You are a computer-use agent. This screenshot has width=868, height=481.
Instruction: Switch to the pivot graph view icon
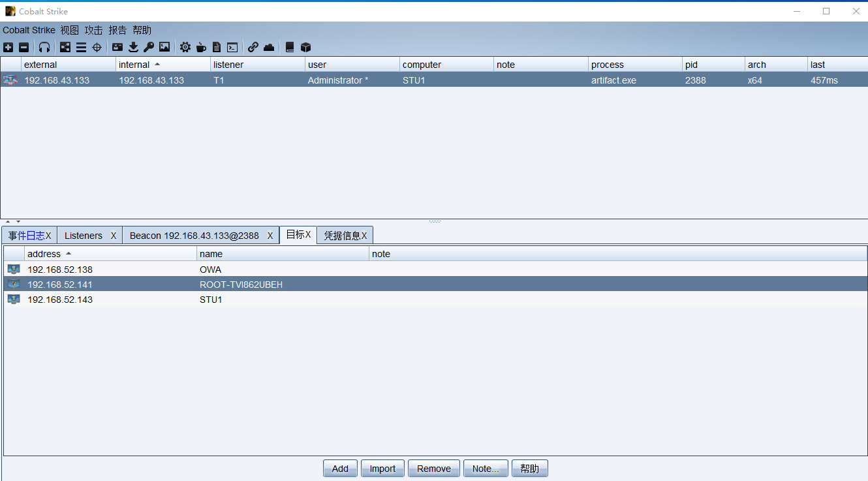point(65,47)
